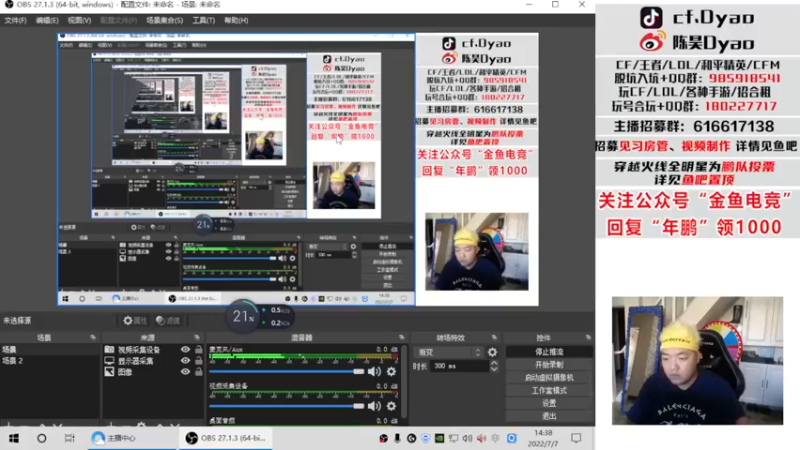
Task: Click the OBS system tray icon
Action: 383,438
